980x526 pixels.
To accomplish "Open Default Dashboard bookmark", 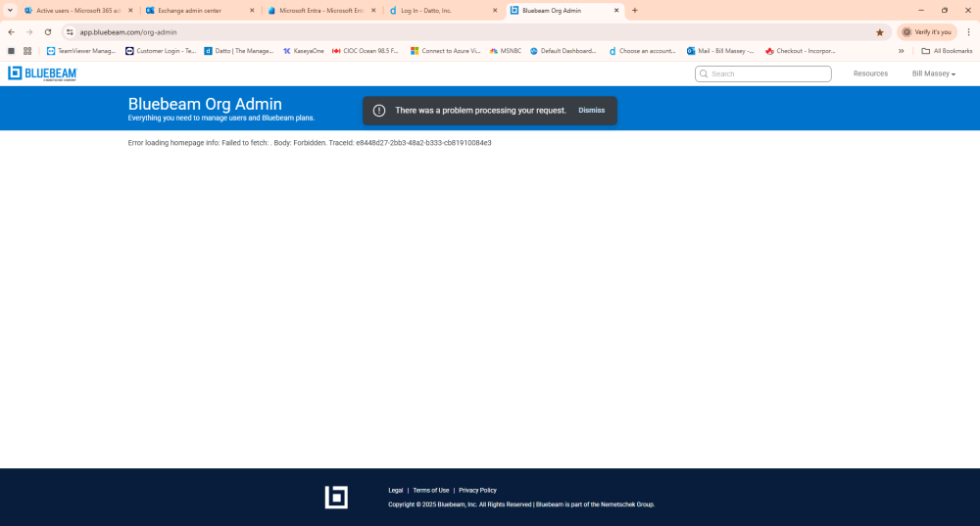I will coord(563,51).
